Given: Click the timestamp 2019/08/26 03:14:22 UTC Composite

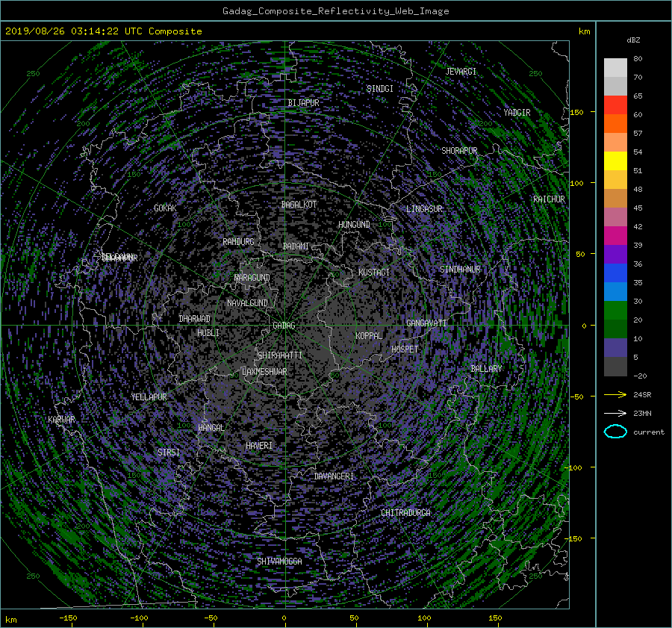Looking at the screenshot, I should pos(103,31).
